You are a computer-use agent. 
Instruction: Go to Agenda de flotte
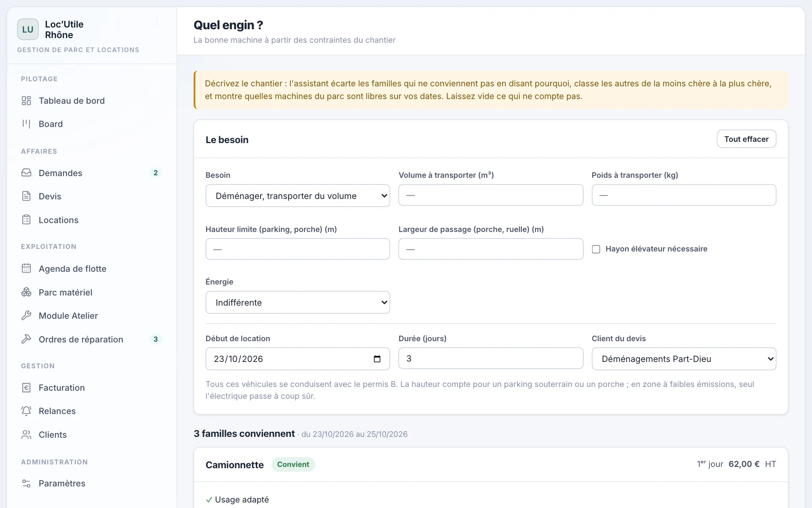[92, 268]
